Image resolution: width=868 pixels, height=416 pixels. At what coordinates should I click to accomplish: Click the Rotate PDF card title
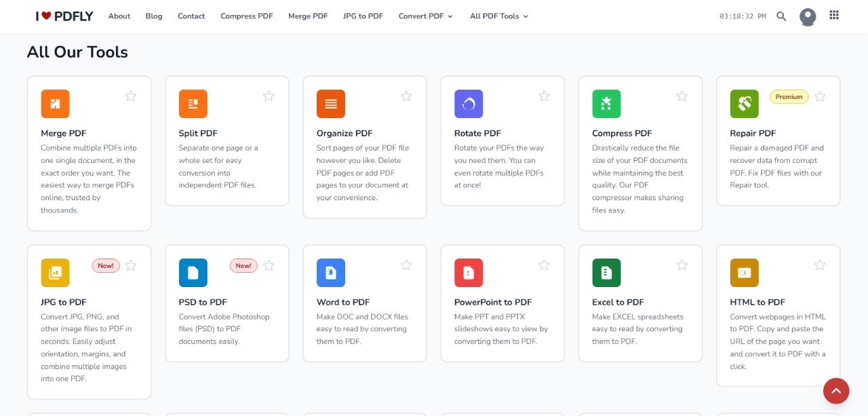pyautogui.click(x=477, y=133)
